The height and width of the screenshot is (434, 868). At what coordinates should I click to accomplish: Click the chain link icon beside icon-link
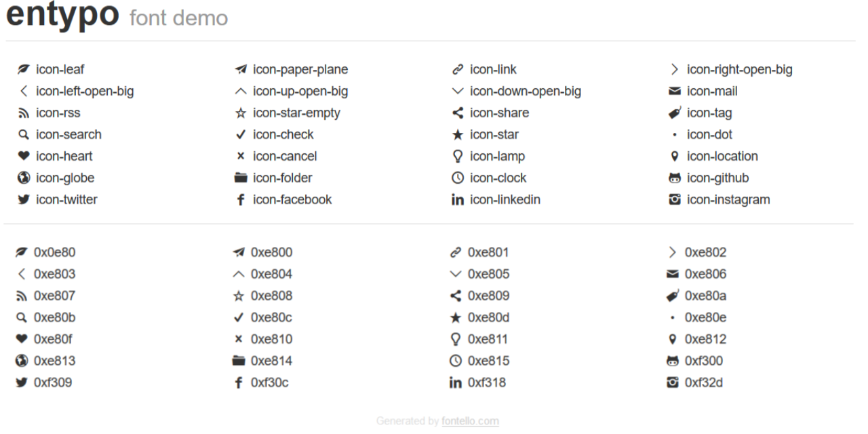(458, 69)
